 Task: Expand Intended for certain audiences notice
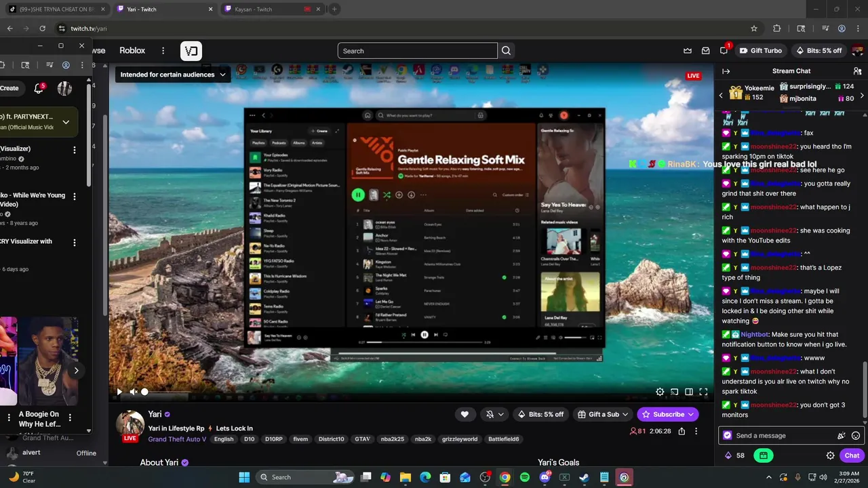tap(173, 75)
